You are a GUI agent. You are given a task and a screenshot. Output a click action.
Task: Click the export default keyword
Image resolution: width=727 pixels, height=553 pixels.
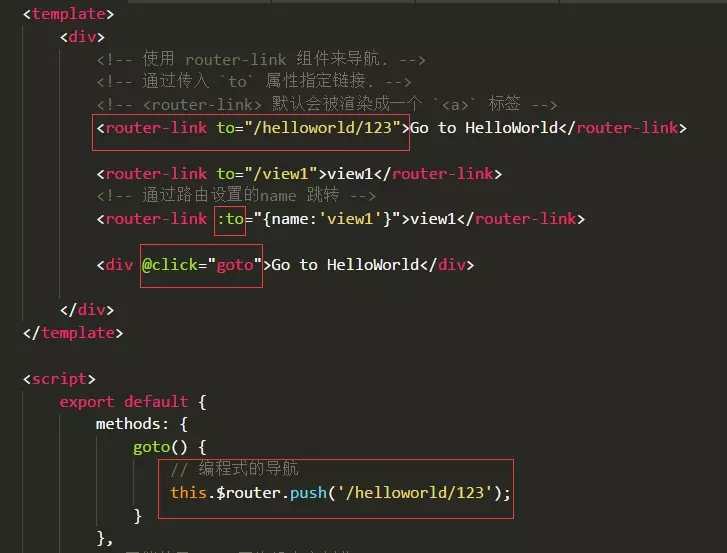pos(124,401)
